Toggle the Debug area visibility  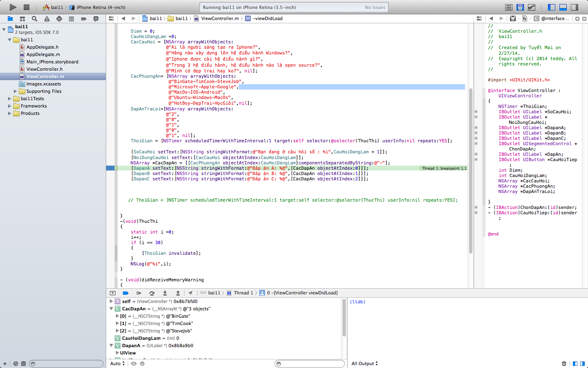point(563,7)
